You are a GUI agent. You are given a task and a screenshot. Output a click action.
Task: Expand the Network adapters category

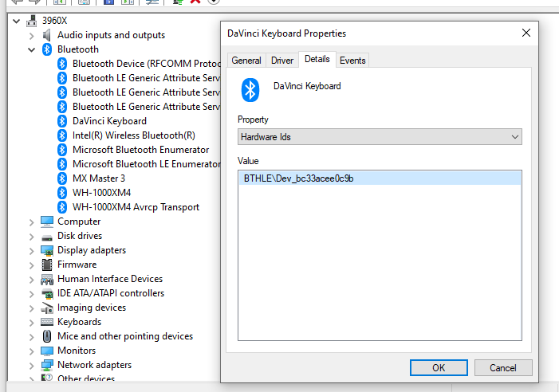coord(31,365)
